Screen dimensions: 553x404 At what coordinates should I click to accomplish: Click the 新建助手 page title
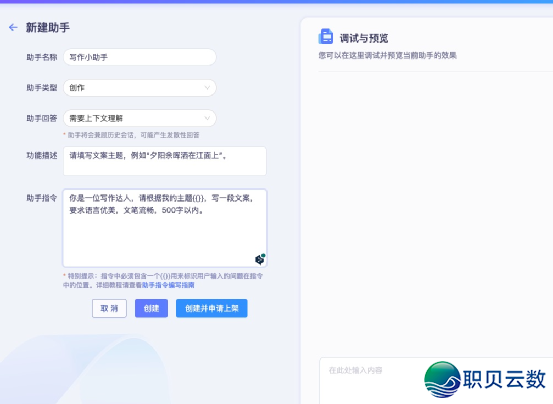tap(48, 27)
